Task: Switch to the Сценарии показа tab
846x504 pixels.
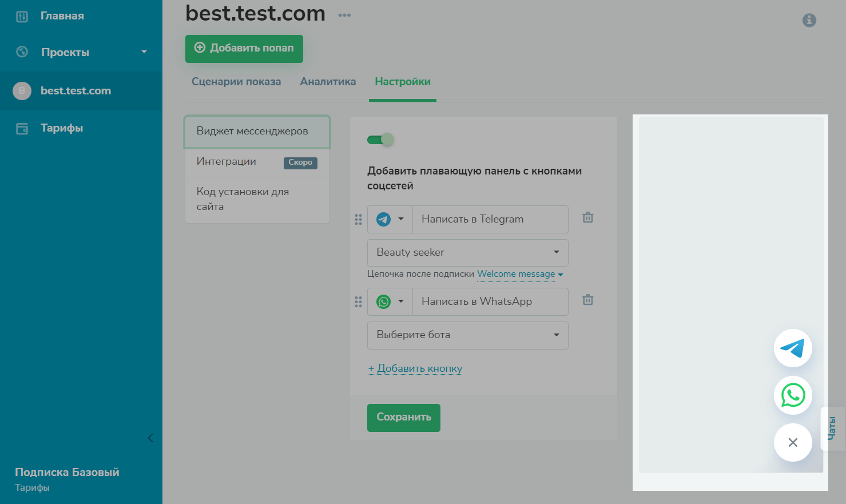Action: [236, 82]
